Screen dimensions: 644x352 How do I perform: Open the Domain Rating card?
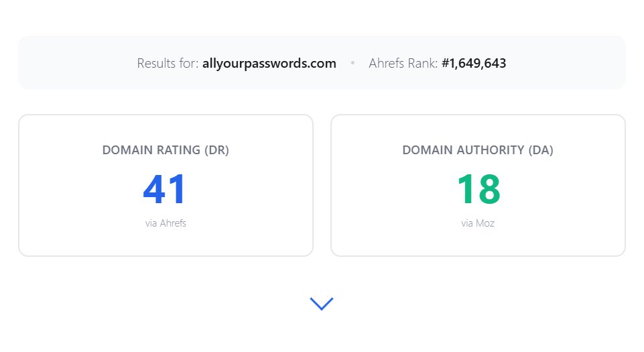click(x=166, y=185)
